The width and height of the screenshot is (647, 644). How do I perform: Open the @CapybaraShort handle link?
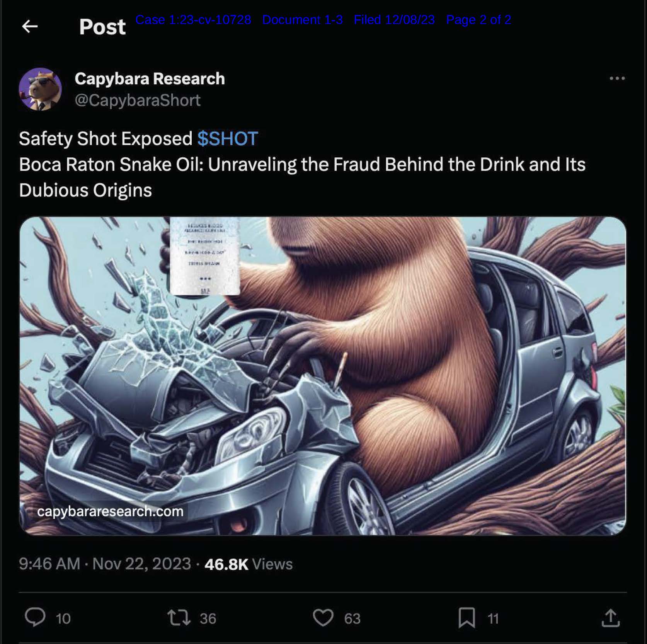(x=138, y=101)
